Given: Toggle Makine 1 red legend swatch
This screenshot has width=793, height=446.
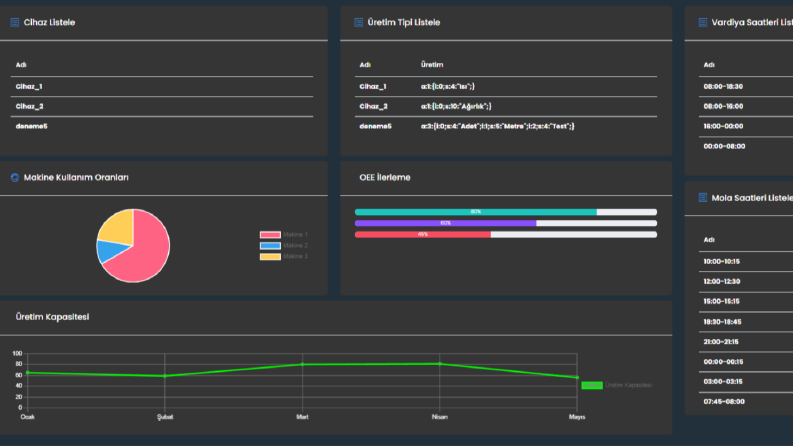Looking at the screenshot, I should (270, 235).
